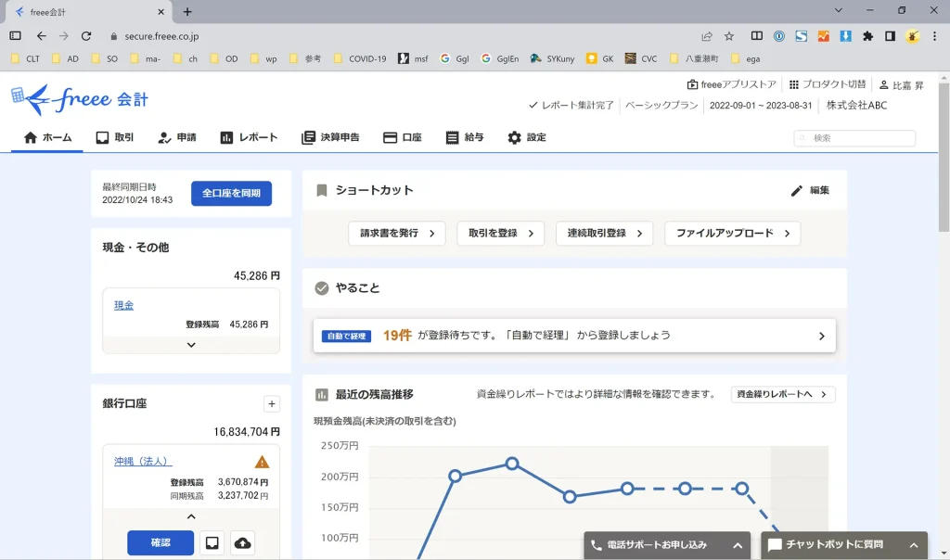Collapse the 沖縄（法人）account panel chevron
Screen dimensions: 950x560
pyautogui.click(x=191, y=516)
